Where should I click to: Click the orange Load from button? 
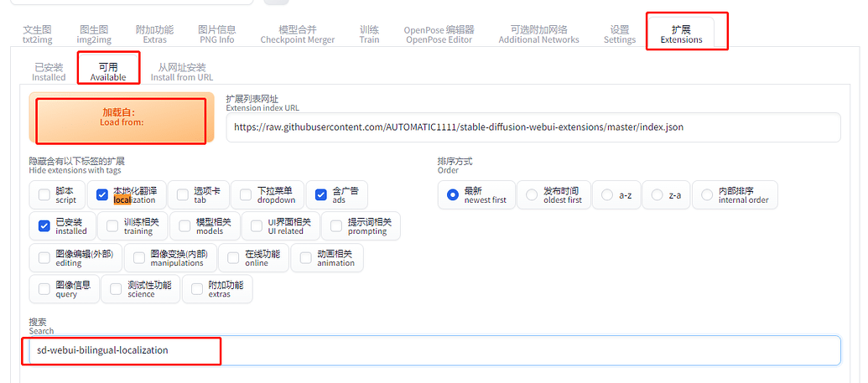[122, 116]
